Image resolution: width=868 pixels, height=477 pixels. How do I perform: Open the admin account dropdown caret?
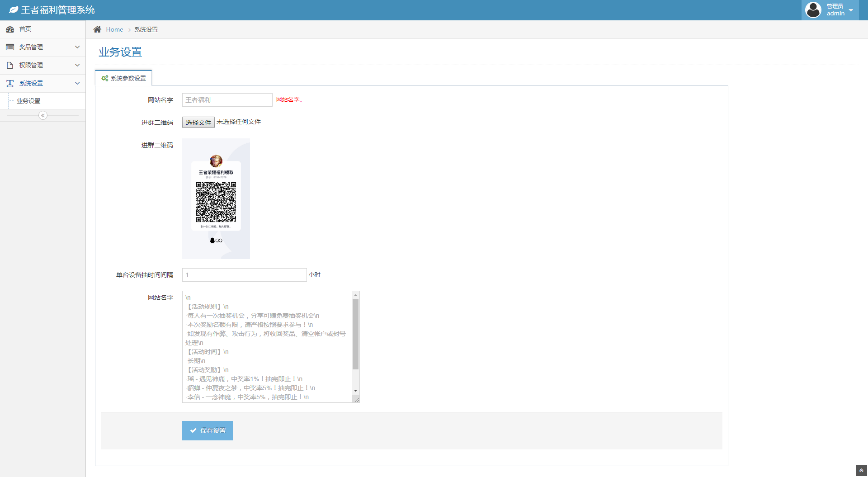coord(851,10)
